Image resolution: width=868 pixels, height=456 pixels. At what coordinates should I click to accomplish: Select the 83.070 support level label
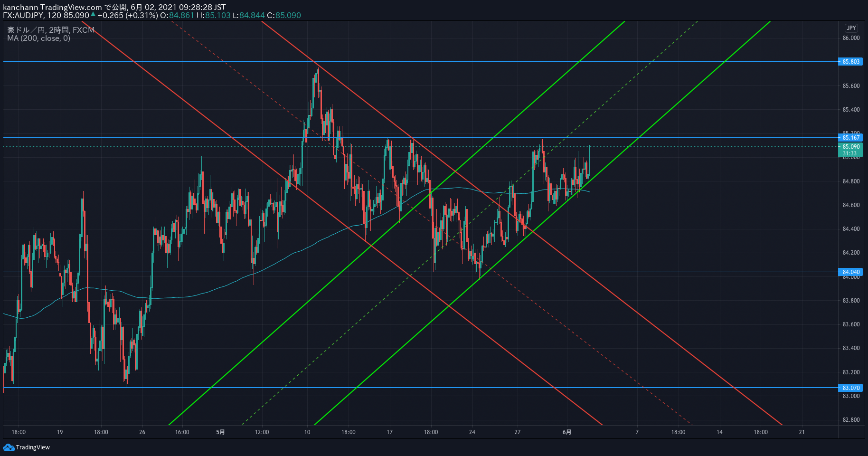[851, 388]
